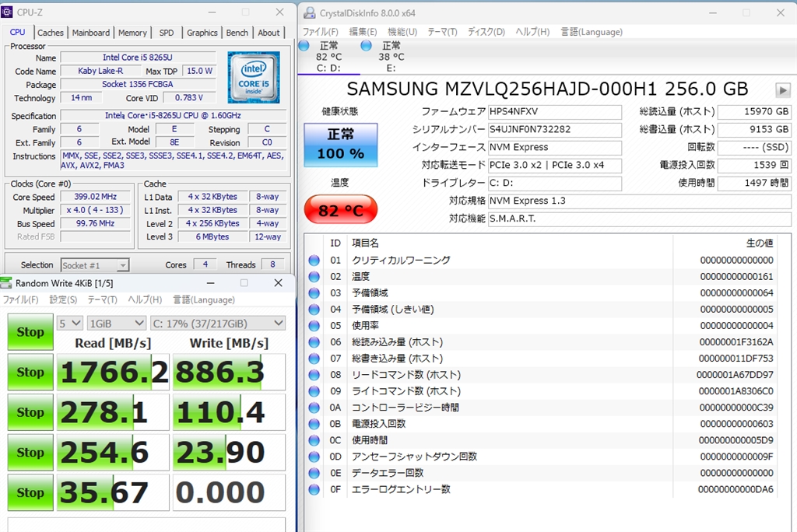Select C: D: drive status circle icon

point(304,46)
